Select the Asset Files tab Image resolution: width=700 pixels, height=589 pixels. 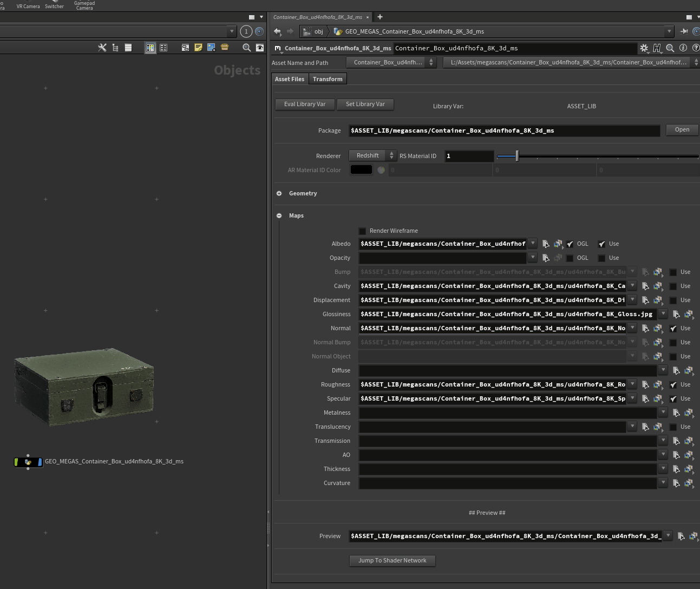pyautogui.click(x=290, y=79)
